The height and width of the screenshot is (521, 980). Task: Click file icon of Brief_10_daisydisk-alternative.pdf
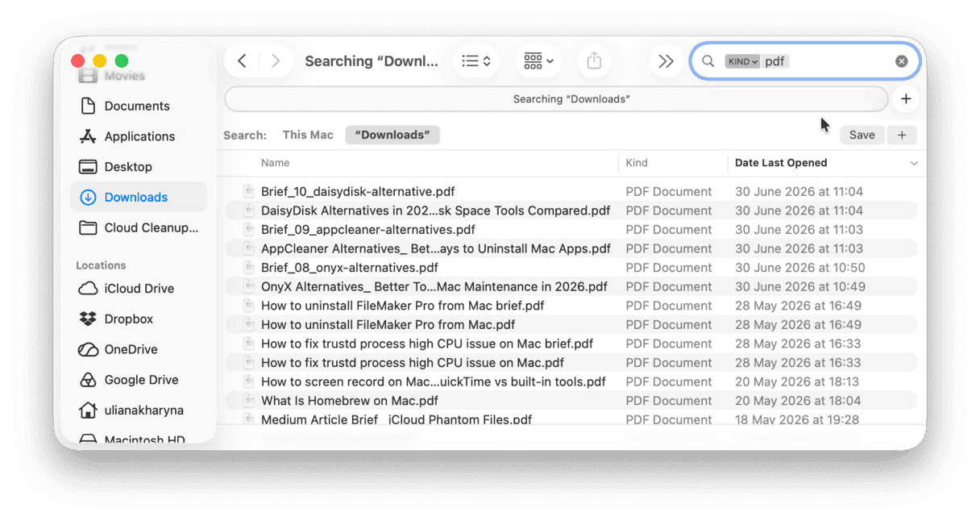[248, 192]
